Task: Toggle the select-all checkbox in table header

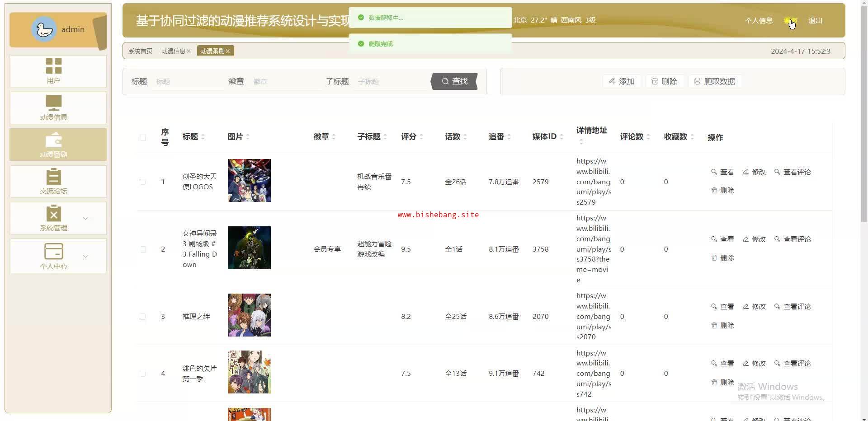Action: (x=142, y=137)
